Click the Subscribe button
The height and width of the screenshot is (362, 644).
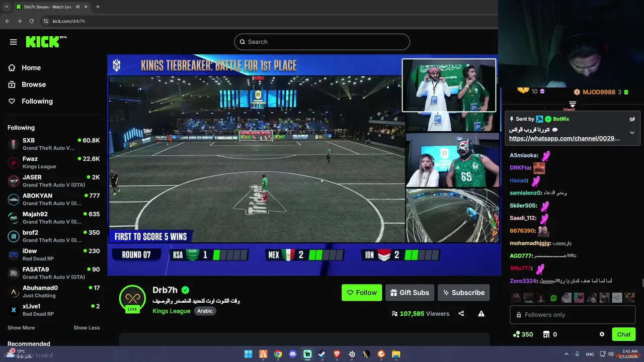(463, 293)
